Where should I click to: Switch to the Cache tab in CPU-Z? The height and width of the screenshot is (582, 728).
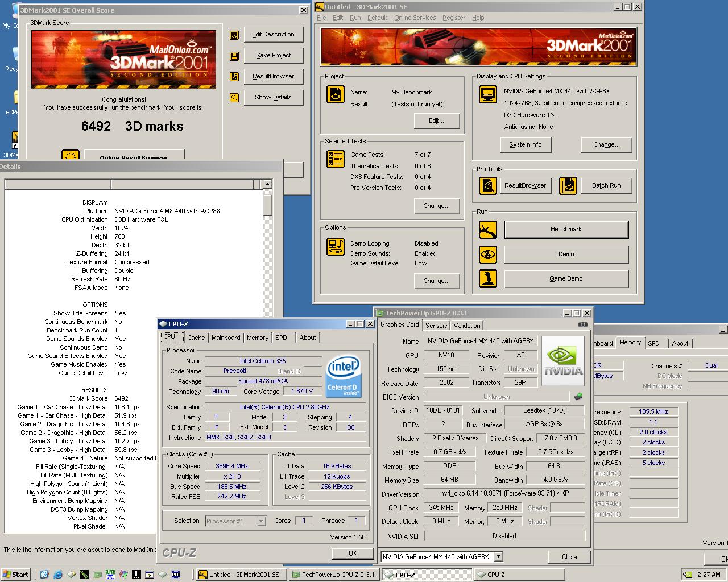coord(196,338)
